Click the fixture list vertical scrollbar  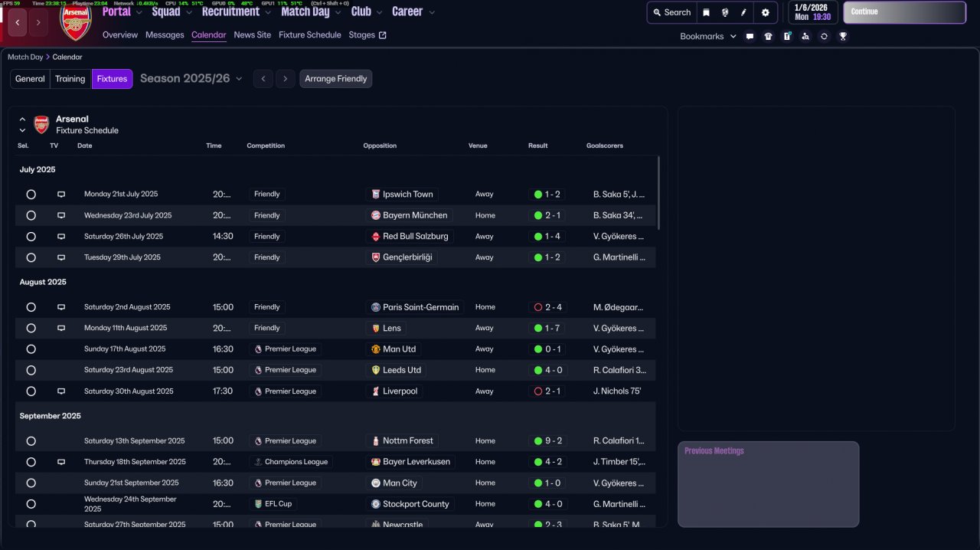point(658,192)
